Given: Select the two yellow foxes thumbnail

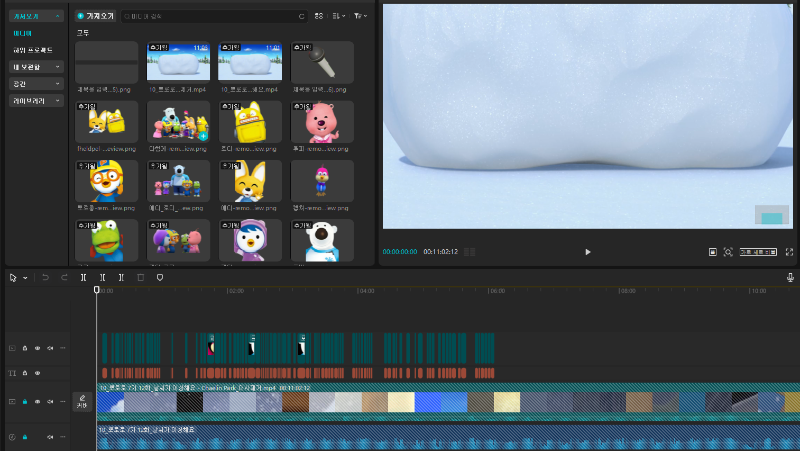Looking at the screenshot, I should tap(107, 121).
